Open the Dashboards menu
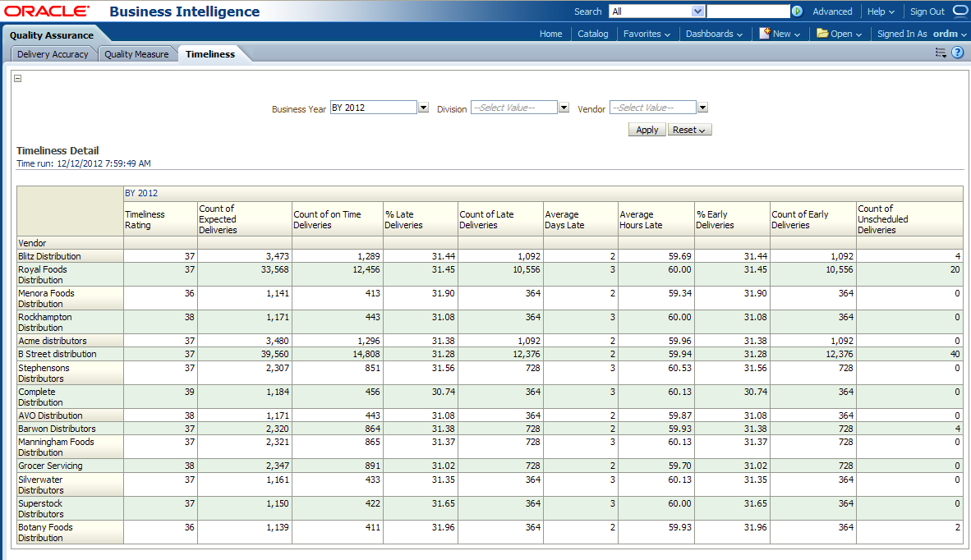Viewport: 971px width, 560px height. (x=713, y=34)
